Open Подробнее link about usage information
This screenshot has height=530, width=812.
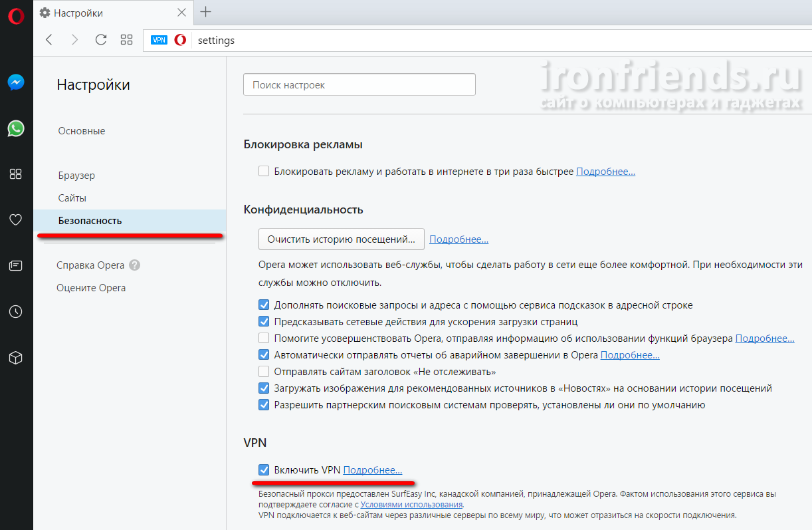[765, 338]
